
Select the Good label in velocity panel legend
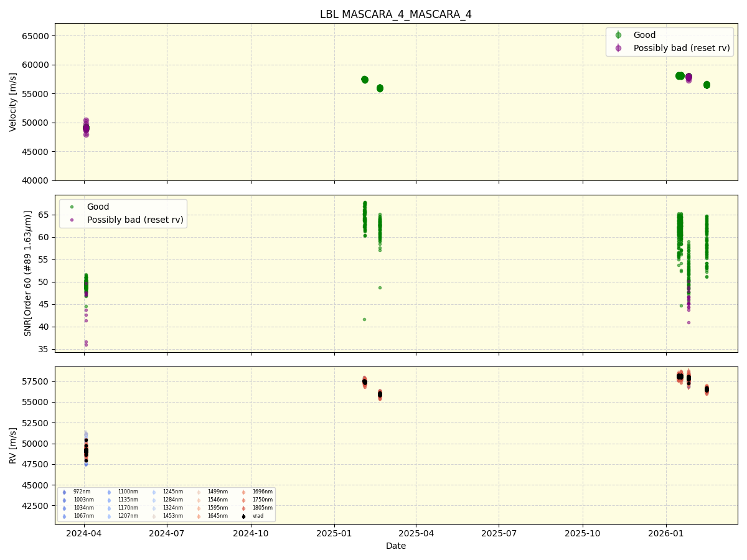pyautogui.click(x=644, y=35)
